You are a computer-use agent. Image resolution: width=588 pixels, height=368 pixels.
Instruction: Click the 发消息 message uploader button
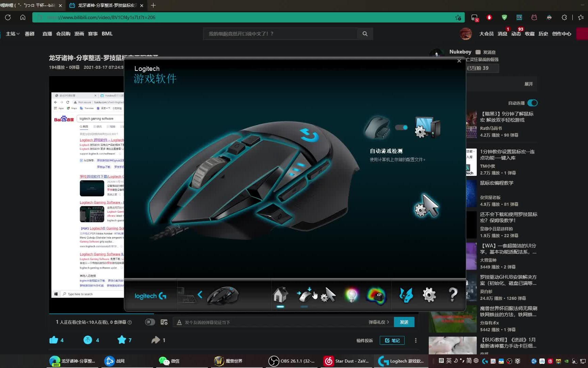pyautogui.click(x=486, y=52)
